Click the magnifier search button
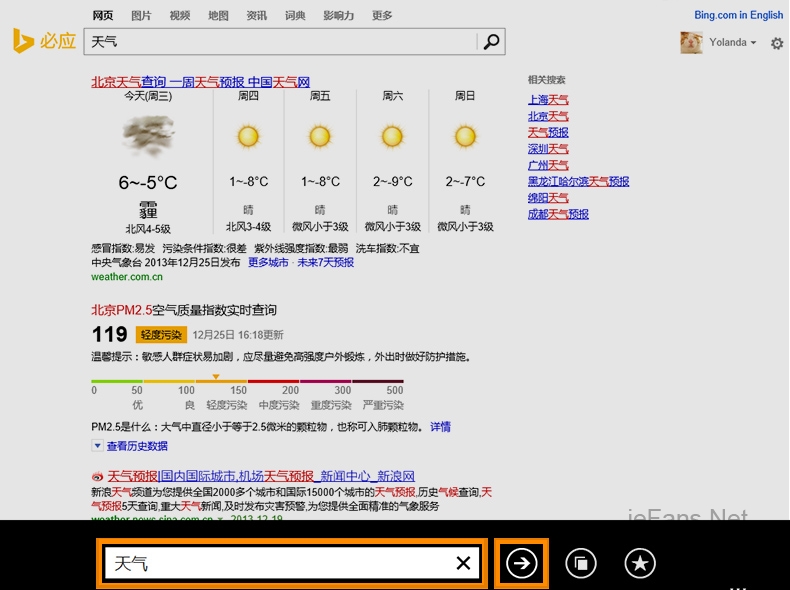Image resolution: width=790 pixels, height=590 pixels. click(x=491, y=42)
